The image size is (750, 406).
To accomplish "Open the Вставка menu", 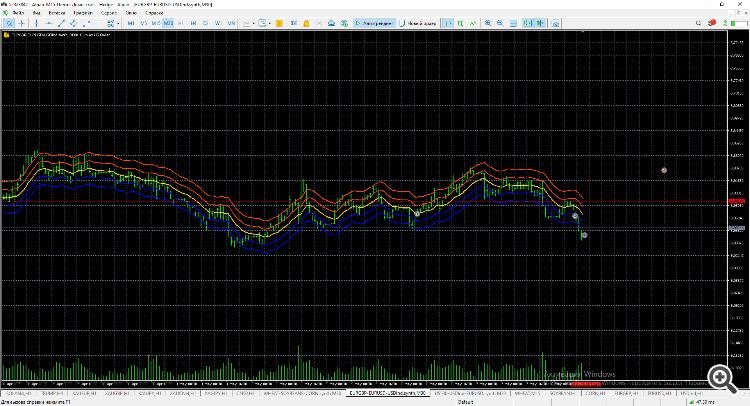I will (x=56, y=13).
